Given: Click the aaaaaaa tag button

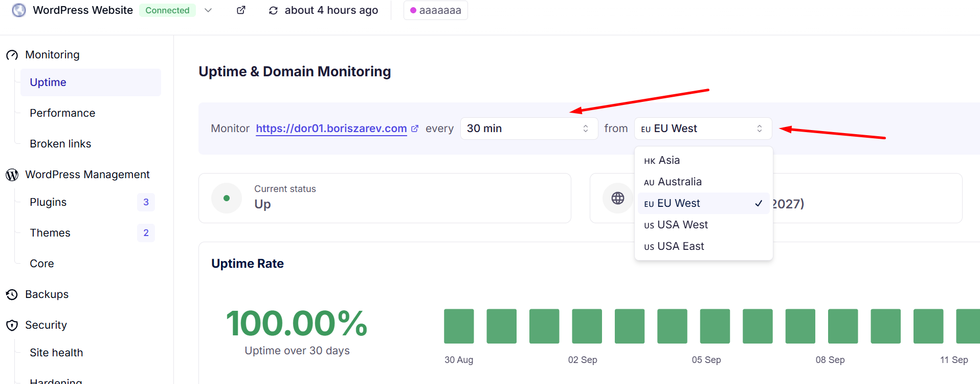Looking at the screenshot, I should 436,10.
